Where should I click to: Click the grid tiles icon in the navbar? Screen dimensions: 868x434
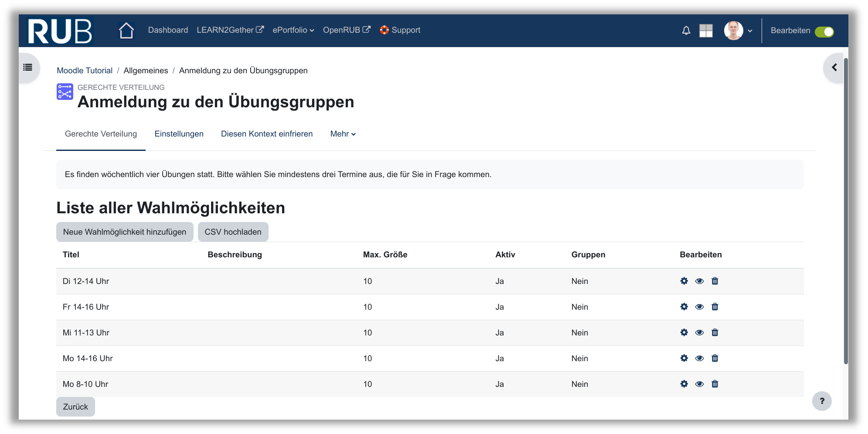[705, 31]
